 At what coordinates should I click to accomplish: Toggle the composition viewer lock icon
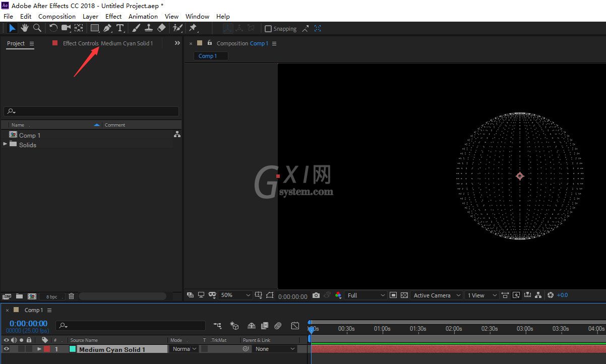click(210, 43)
